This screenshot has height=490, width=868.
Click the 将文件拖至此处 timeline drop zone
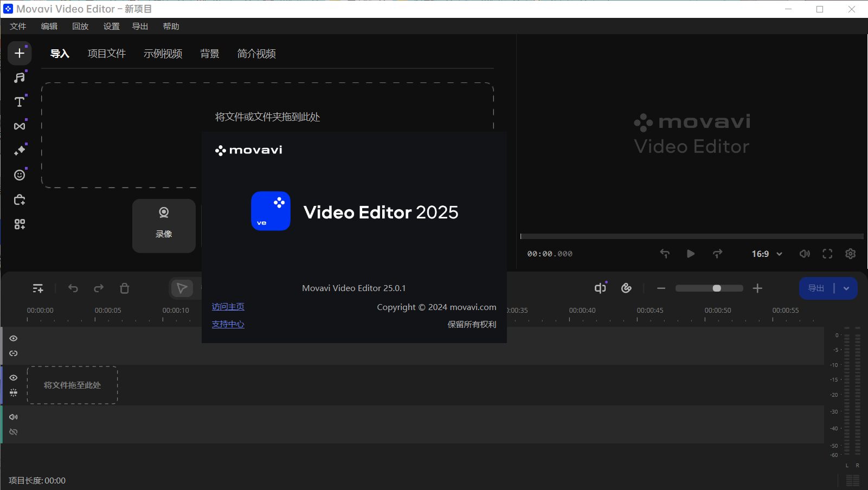tap(73, 385)
